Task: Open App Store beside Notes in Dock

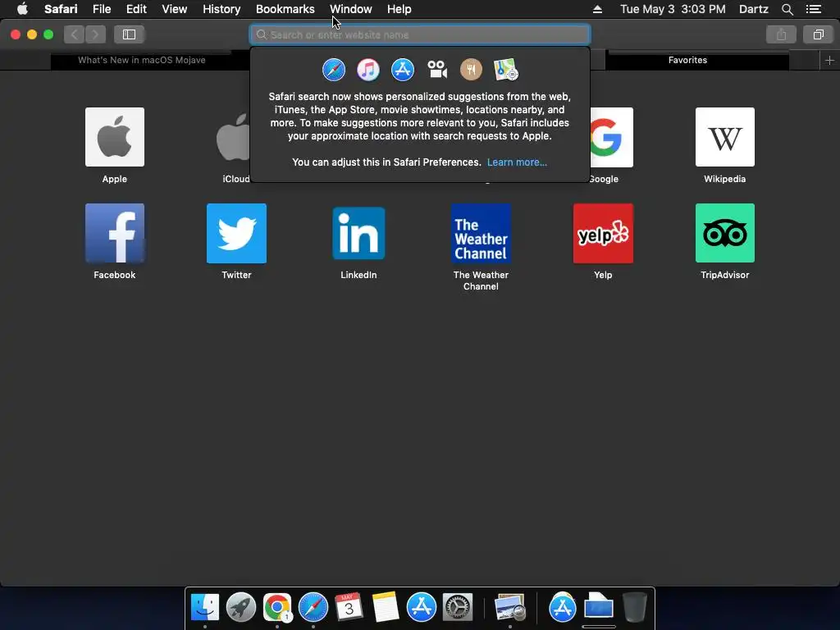Action: pos(421,608)
